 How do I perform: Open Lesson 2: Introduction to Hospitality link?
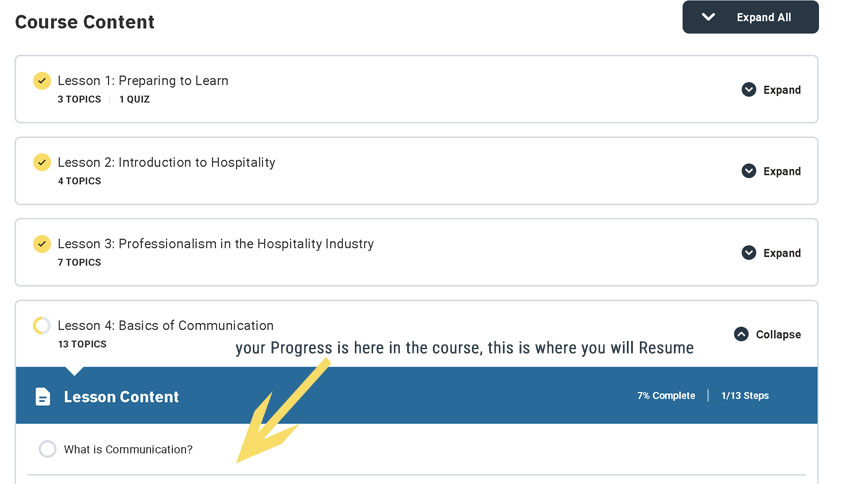(166, 162)
